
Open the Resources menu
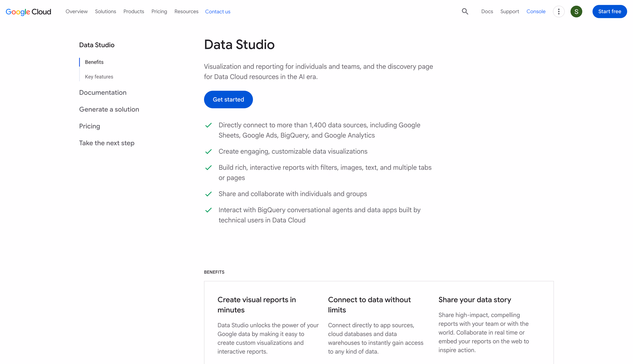[x=186, y=12]
